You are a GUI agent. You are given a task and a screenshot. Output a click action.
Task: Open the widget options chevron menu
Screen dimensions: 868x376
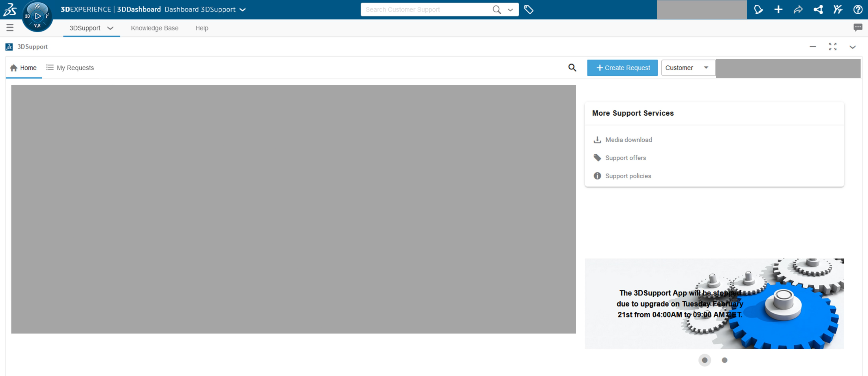click(x=853, y=47)
